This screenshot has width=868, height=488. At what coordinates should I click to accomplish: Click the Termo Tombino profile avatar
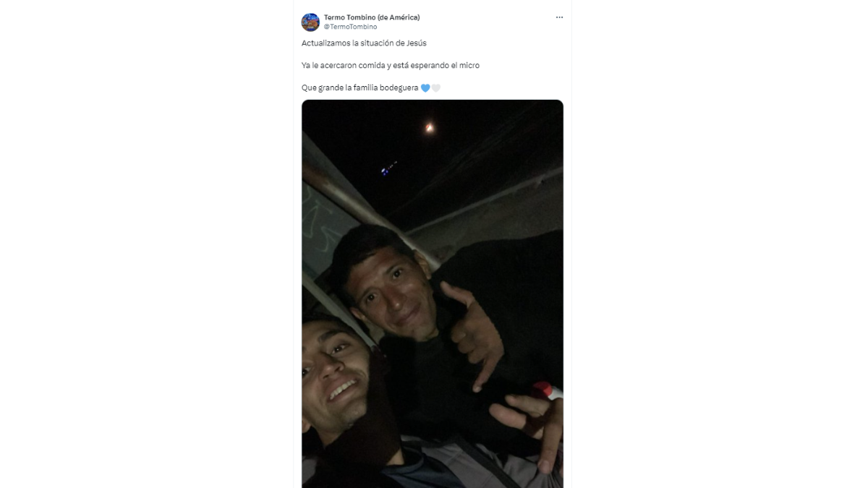point(310,22)
